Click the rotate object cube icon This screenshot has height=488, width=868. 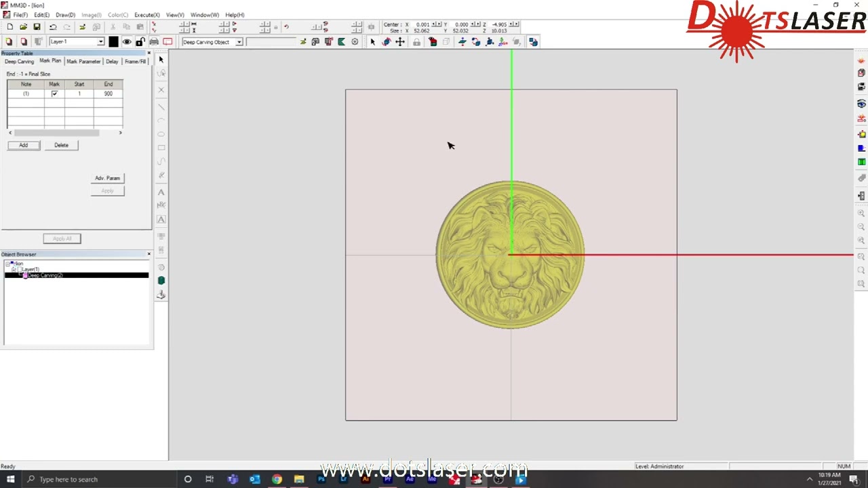click(476, 42)
